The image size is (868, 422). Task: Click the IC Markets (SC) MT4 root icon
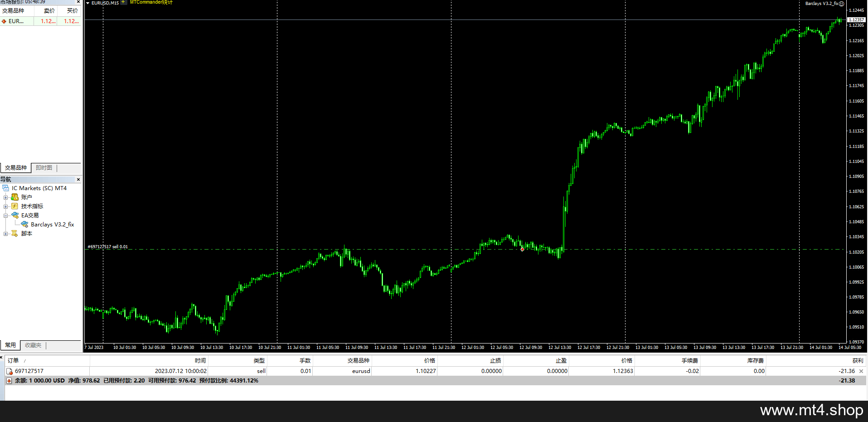[5, 188]
